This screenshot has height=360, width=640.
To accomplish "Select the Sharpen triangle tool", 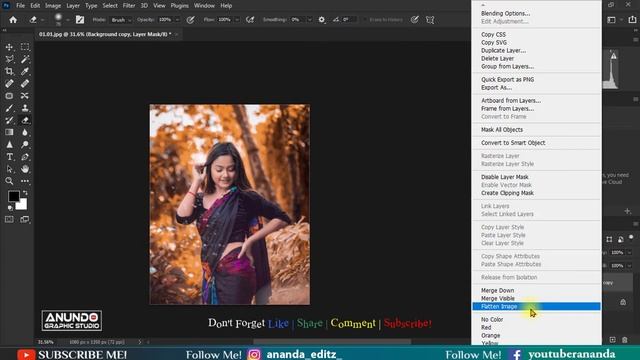I will (9, 144).
